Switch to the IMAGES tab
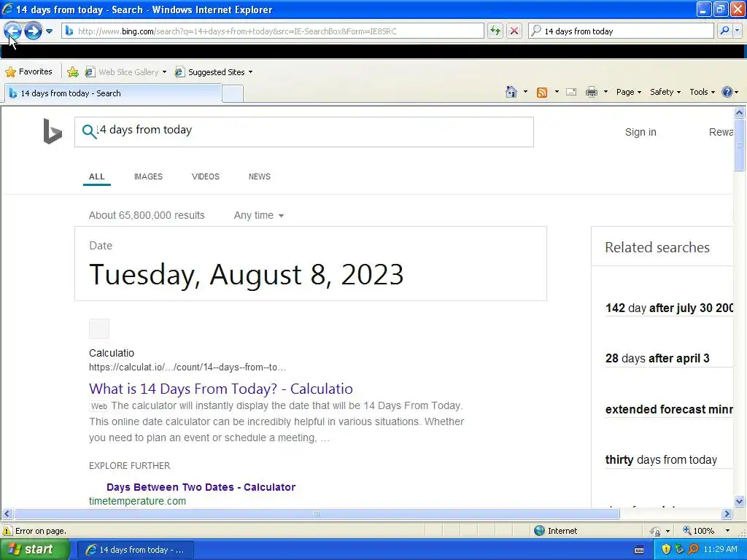 [148, 176]
